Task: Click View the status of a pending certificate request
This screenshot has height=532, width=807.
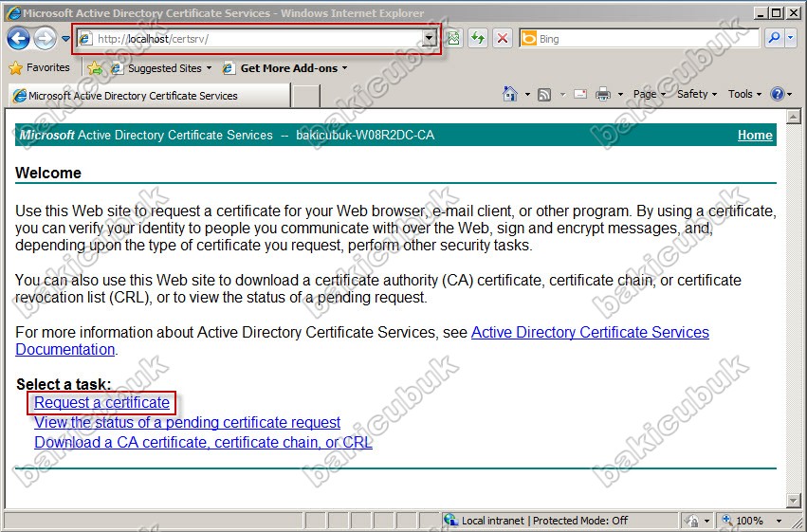Action: click(x=188, y=422)
